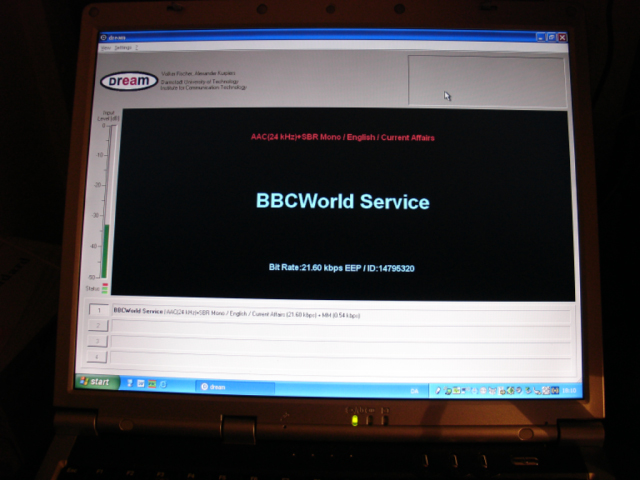Open the Settings menu

(123, 47)
